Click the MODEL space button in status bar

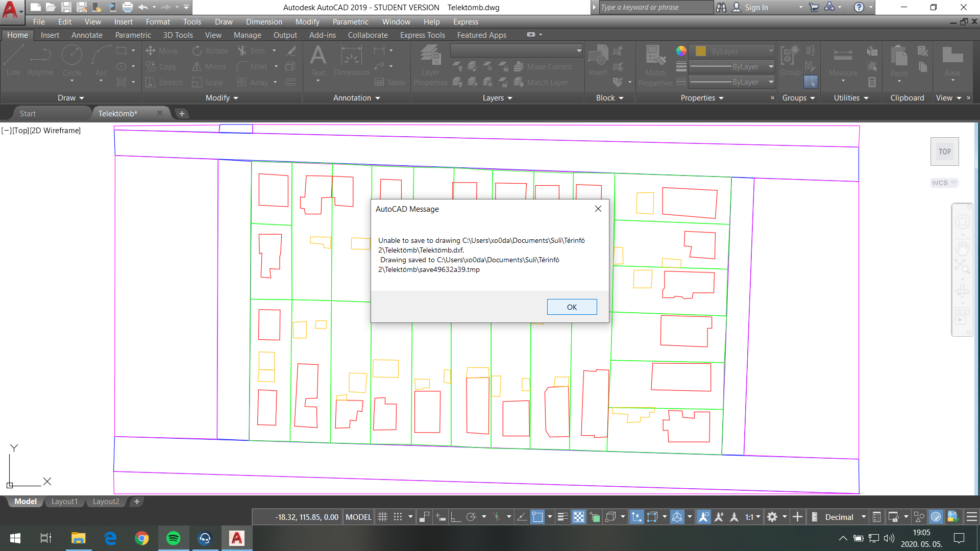pos(358,517)
